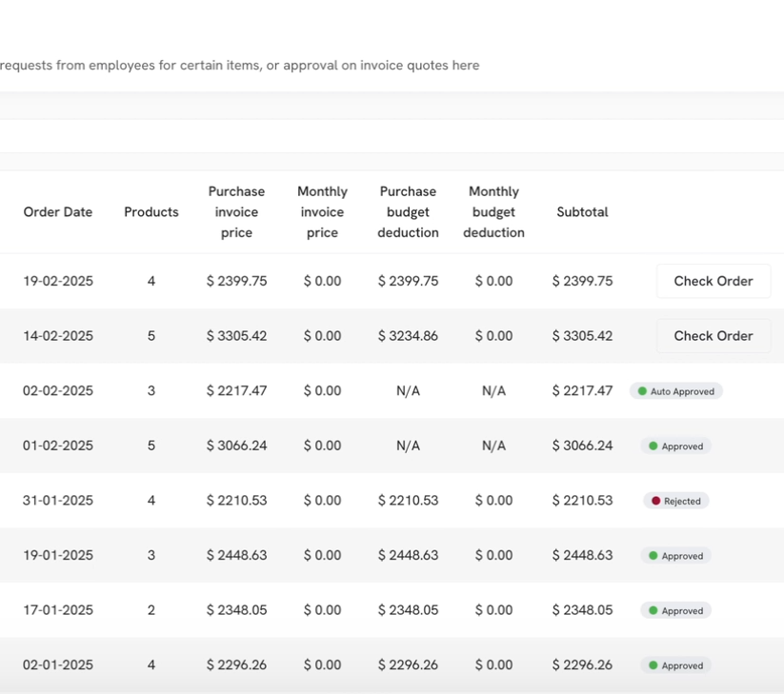Click Check Order for the 14-02-2025 order
The width and height of the screenshot is (784, 694).
tap(713, 336)
